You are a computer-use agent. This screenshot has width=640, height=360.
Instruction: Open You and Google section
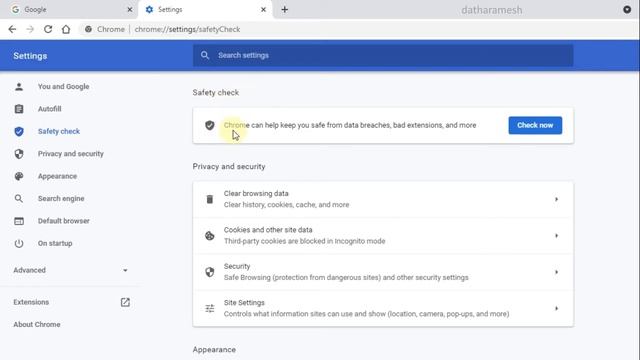63,87
